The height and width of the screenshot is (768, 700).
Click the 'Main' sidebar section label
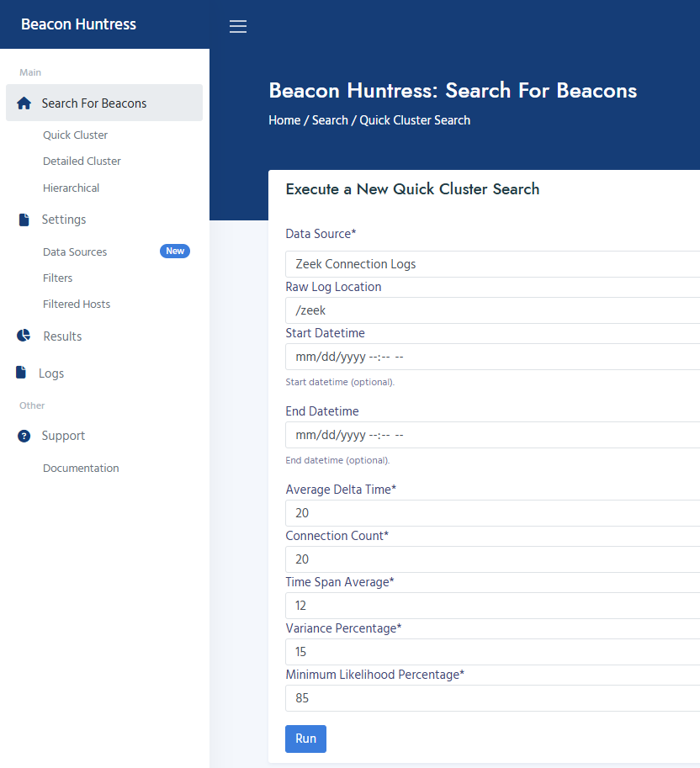tap(30, 72)
